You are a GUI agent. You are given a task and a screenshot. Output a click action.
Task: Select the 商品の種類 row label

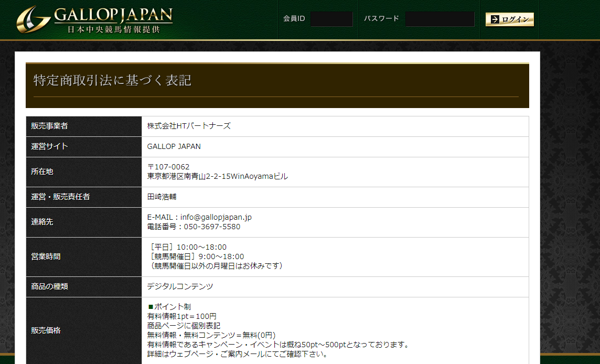click(49, 286)
